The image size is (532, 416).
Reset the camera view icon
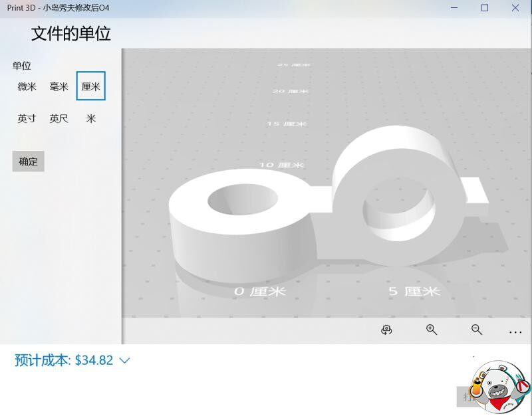(386, 330)
